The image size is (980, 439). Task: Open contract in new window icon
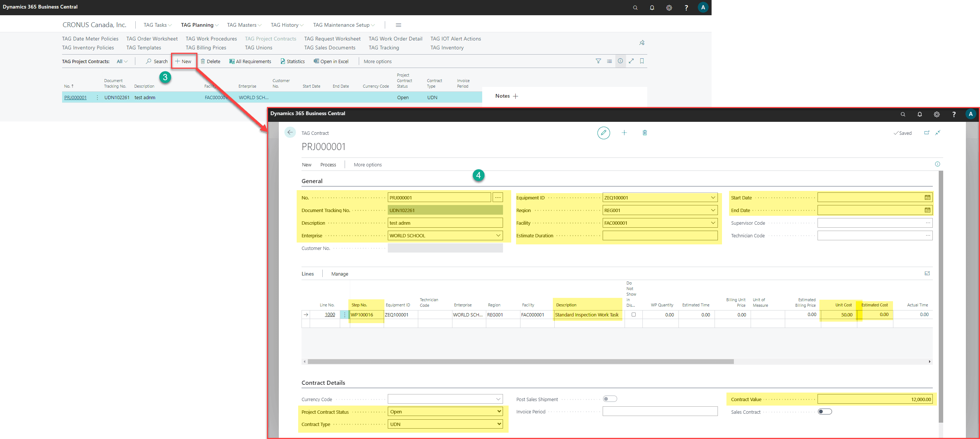[926, 133]
